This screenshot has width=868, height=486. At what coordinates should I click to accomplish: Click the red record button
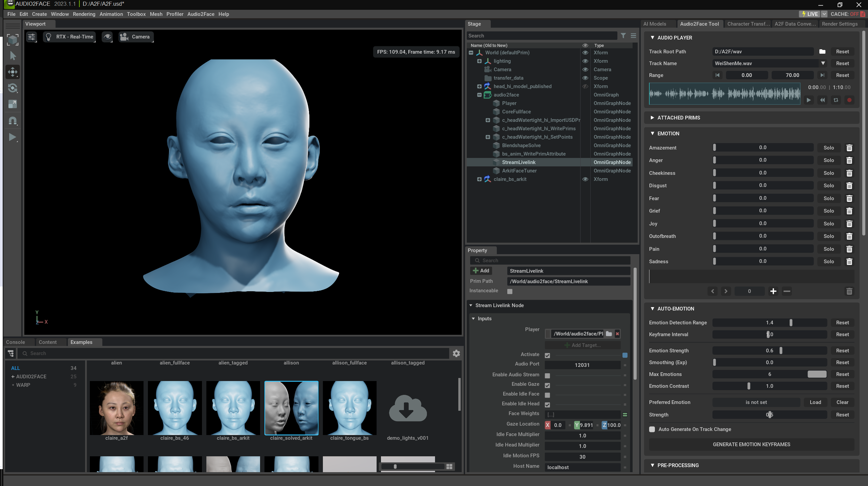(849, 100)
